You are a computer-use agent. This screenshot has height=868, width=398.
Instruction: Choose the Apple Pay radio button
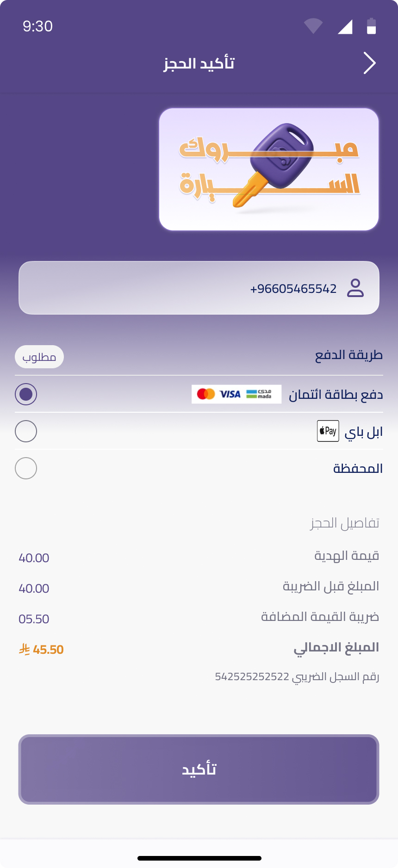click(x=26, y=431)
